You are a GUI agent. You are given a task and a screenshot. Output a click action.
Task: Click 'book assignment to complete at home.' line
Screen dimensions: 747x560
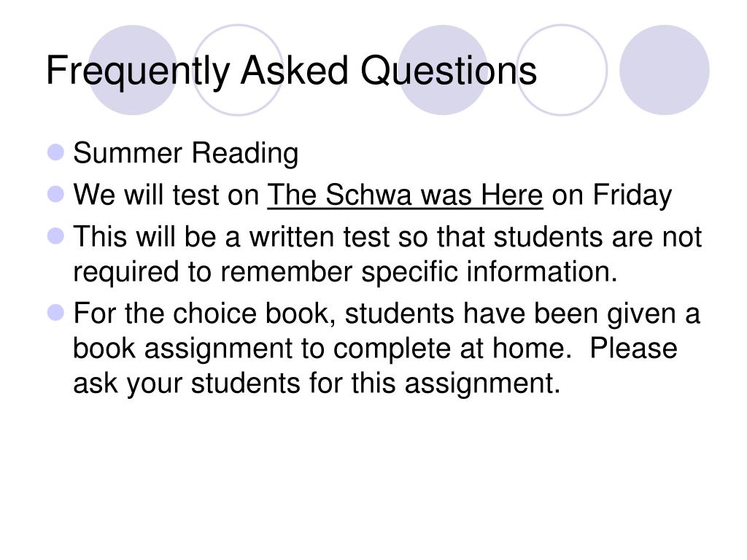(322, 349)
